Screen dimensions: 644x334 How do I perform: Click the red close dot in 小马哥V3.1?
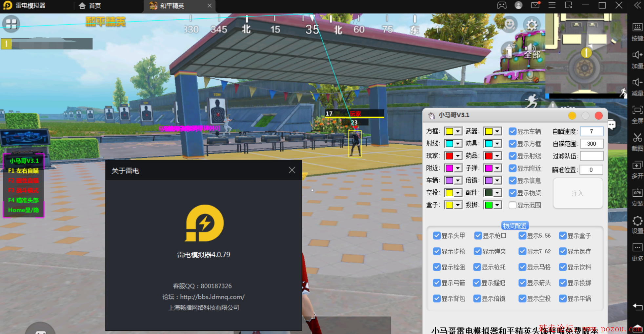coord(599,115)
